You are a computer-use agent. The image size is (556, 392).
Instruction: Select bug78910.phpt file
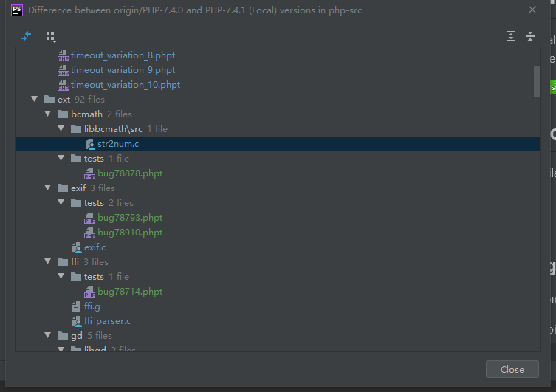point(130,233)
